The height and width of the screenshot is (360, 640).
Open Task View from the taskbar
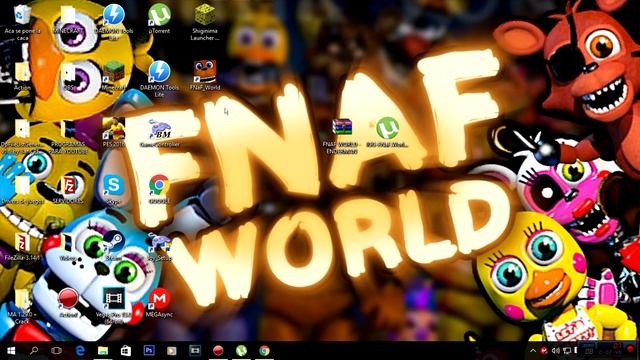(57, 351)
